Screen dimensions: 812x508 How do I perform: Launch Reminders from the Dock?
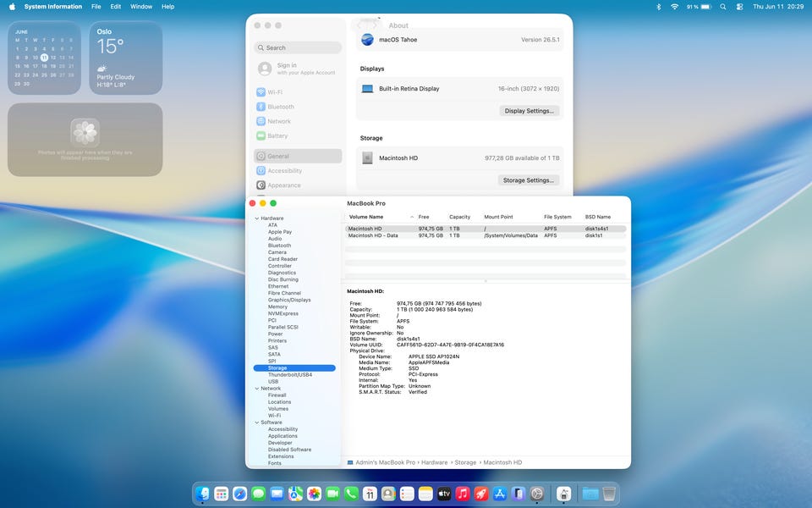coord(407,494)
